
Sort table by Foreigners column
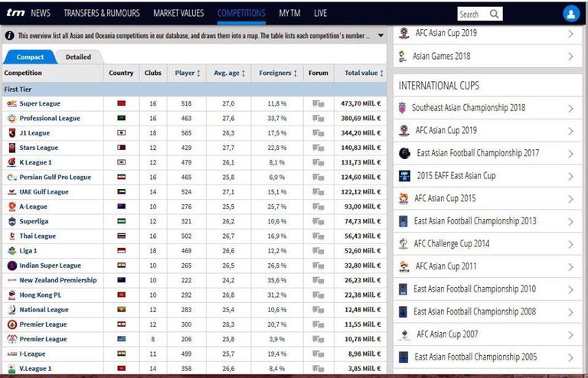coord(276,73)
